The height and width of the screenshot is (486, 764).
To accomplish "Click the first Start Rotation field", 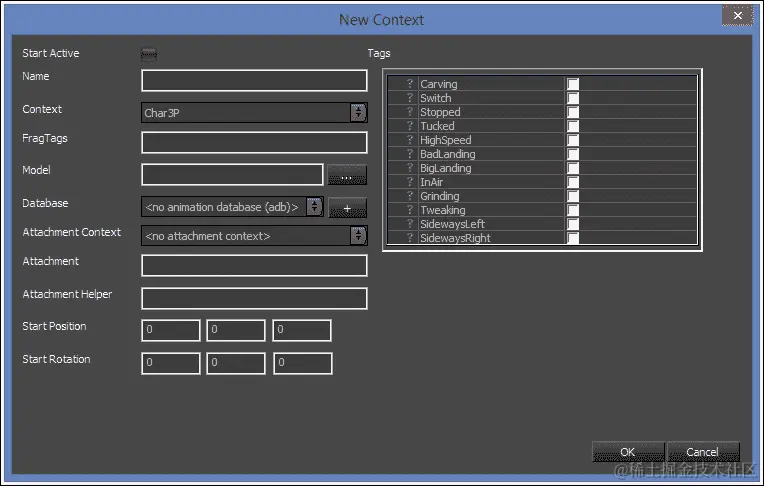I will coord(171,363).
